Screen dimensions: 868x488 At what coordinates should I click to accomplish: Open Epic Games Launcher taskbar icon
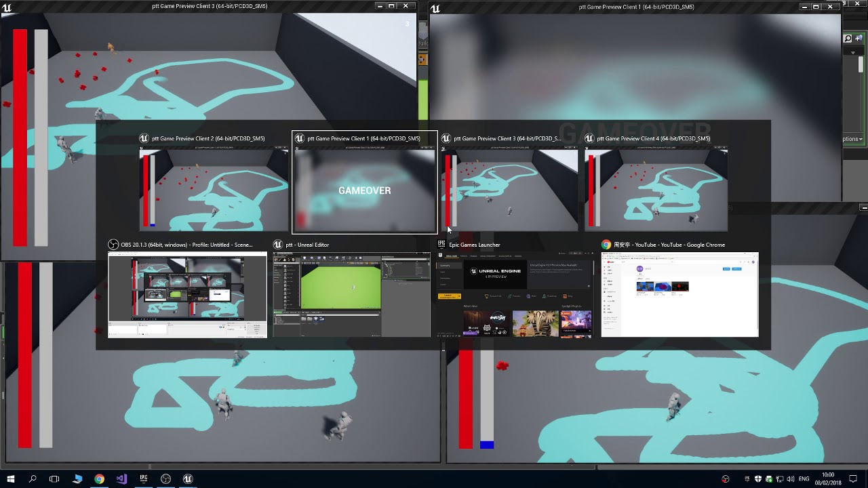pos(144,479)
